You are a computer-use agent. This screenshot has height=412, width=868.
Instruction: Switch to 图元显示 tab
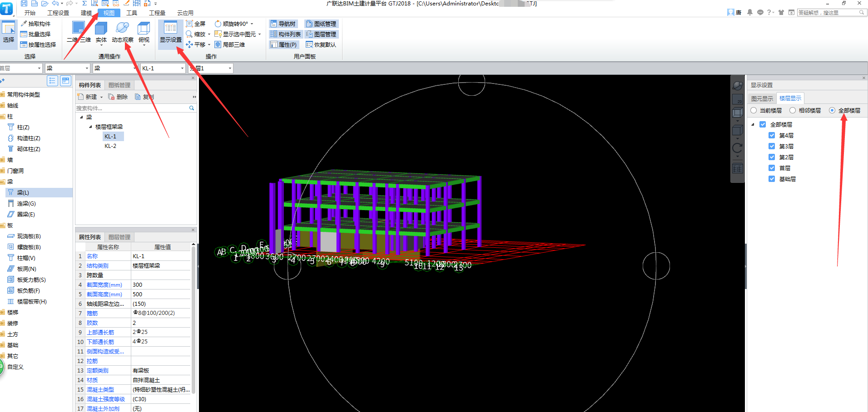click(x=762, y=98)
